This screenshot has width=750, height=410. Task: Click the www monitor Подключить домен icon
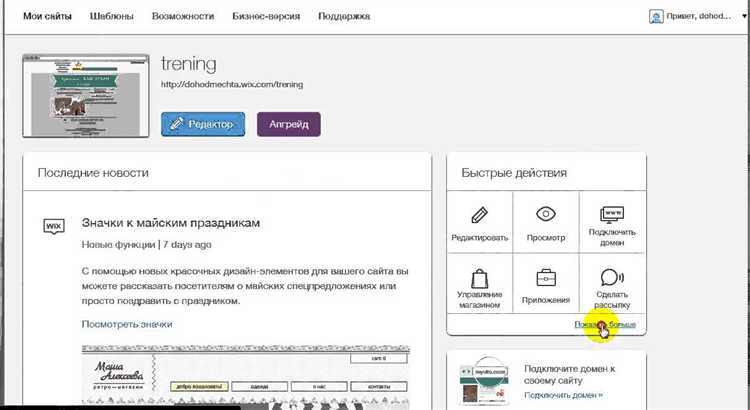click(612, 214)
